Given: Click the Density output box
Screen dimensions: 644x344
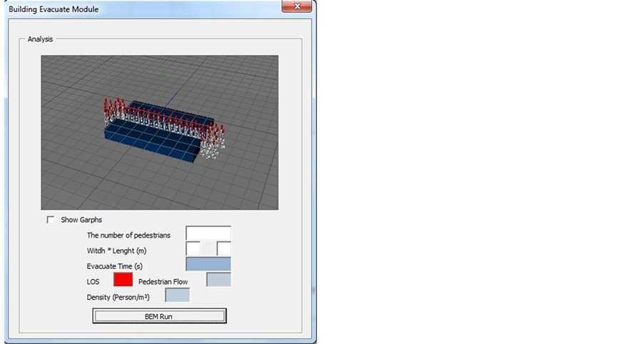Looking at the screenshot, I should [x=178, y=295].
